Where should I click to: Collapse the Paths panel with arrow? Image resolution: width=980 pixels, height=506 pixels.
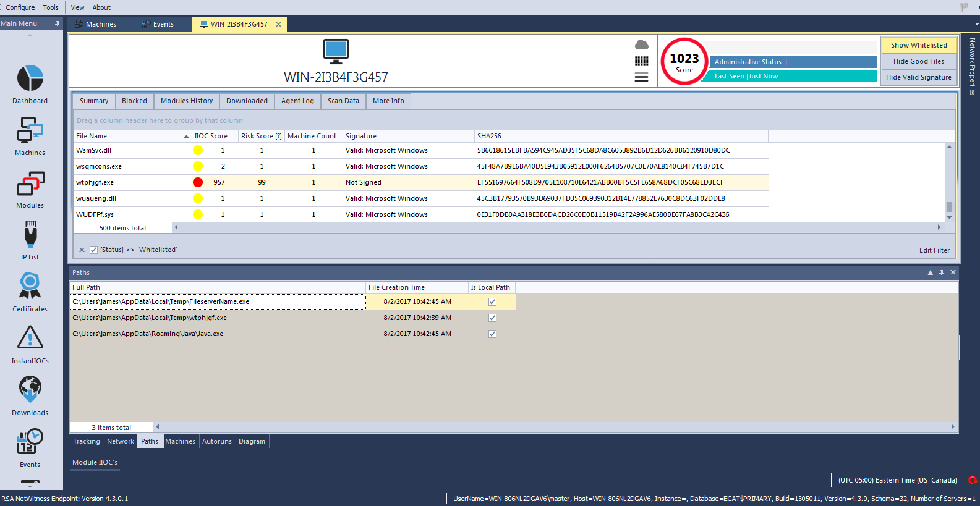click(930, 272)
